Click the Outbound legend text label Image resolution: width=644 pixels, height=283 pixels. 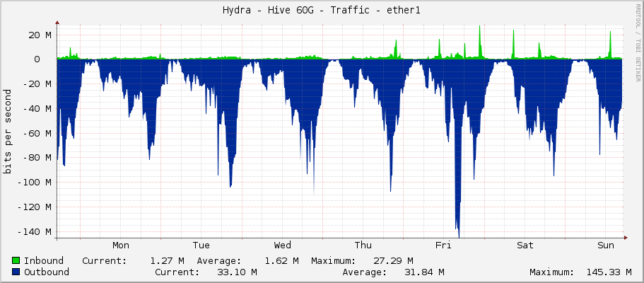point(47,272)
